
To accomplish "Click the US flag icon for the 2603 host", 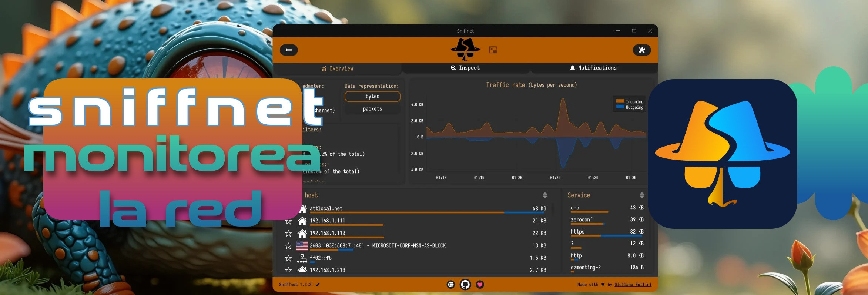I will click(302, 246).
